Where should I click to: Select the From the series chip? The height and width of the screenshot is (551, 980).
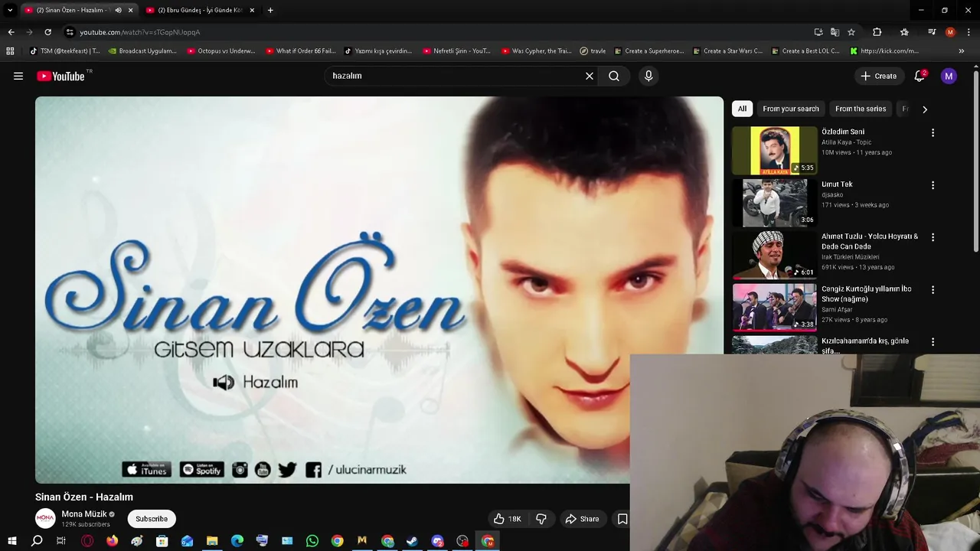[861, 109]
